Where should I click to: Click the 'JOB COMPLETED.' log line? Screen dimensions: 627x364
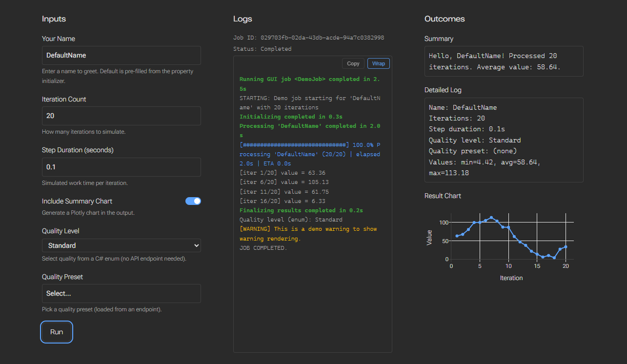pos(263,248)
